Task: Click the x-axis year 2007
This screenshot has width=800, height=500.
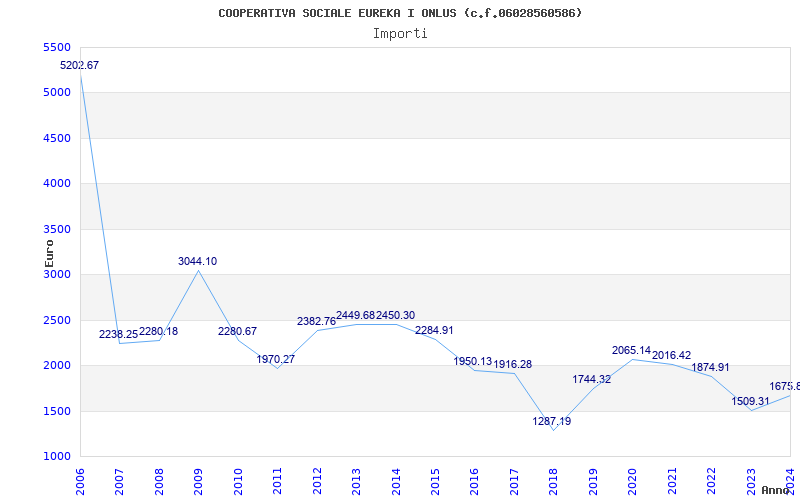Action: (119, 482)
